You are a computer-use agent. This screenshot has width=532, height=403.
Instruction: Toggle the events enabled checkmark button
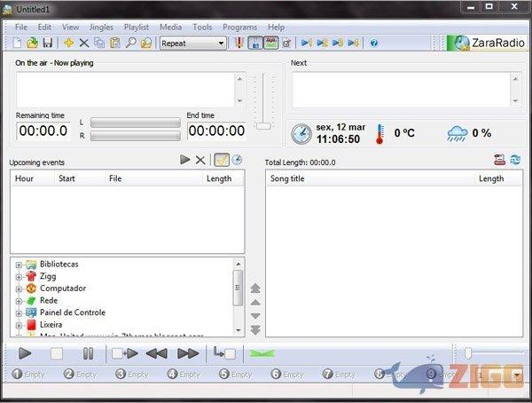(221, 160)
